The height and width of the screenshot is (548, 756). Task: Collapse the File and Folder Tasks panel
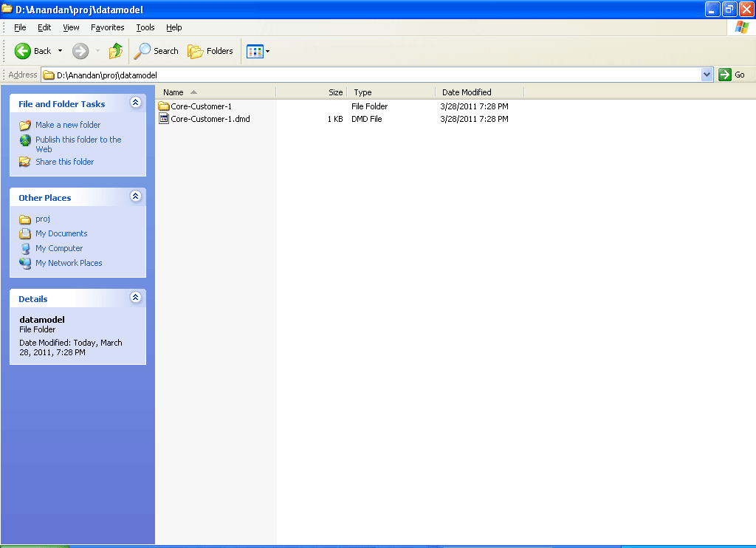135,103
